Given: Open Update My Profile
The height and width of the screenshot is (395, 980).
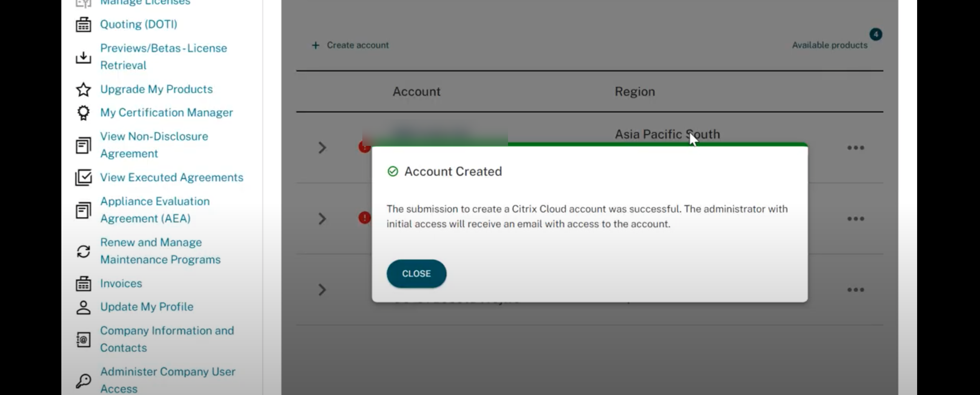Looking at the screenshot, I should tap(147, 307).
